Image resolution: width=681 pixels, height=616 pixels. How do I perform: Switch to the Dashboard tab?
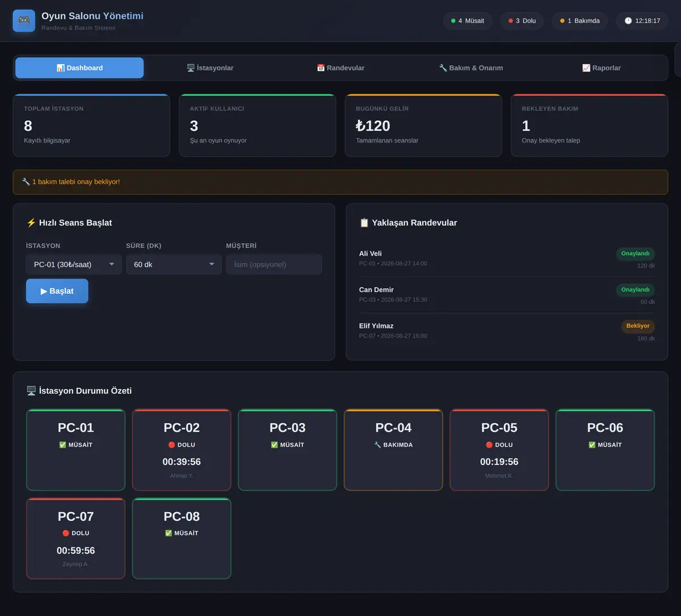79,68
